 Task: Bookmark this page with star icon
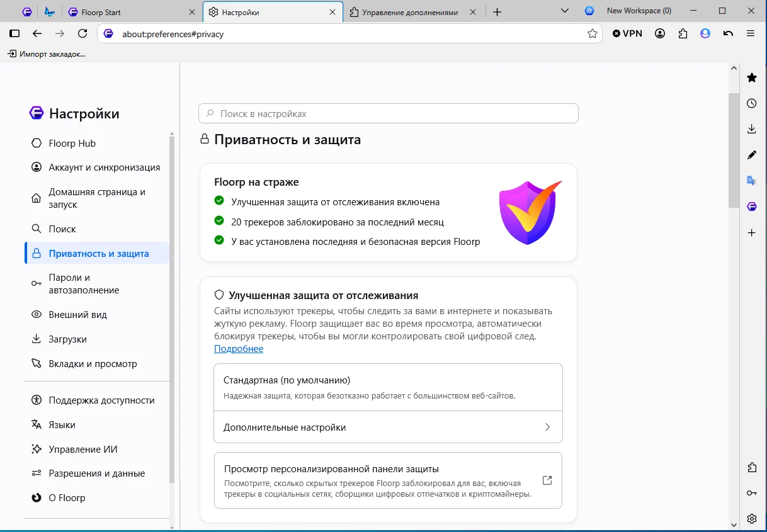point(592,34)
